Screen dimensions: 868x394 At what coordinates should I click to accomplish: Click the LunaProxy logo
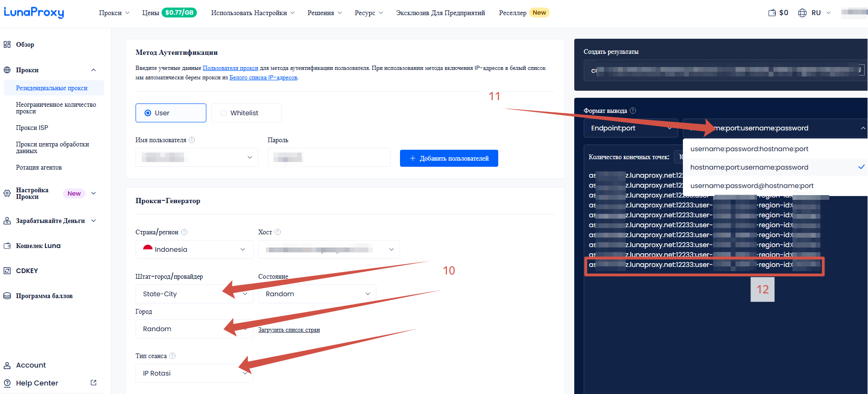click(x=34, y=12)
